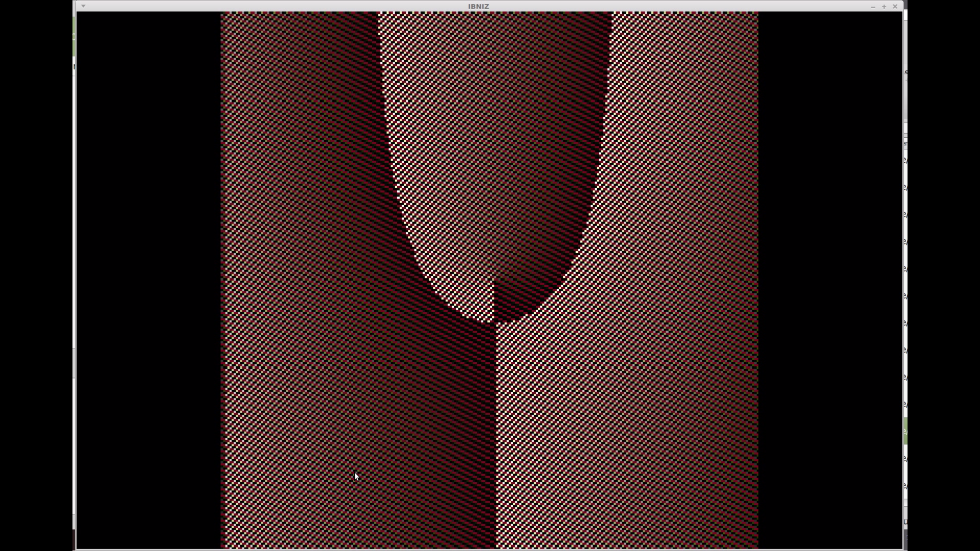Click the IBNIZ title text
Viewport: 980px width, 551px height.
pyautogui.click(x=478, y=7)
